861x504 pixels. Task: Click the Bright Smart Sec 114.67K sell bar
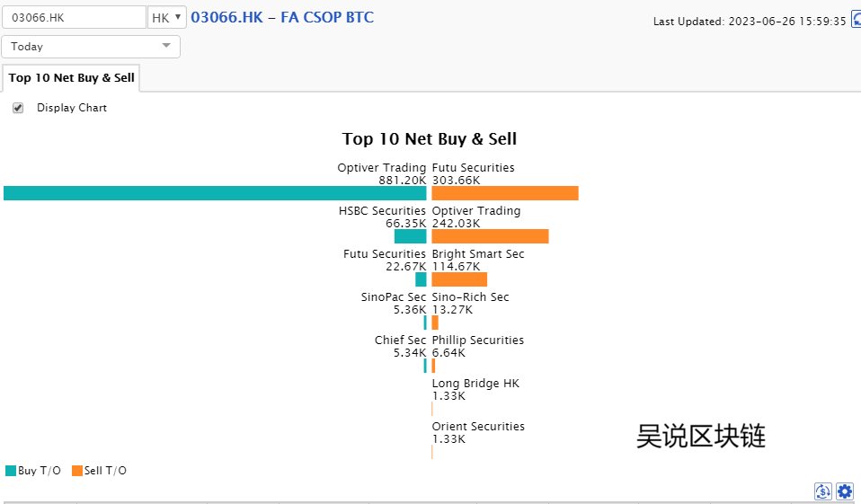[x=459, y=279]
